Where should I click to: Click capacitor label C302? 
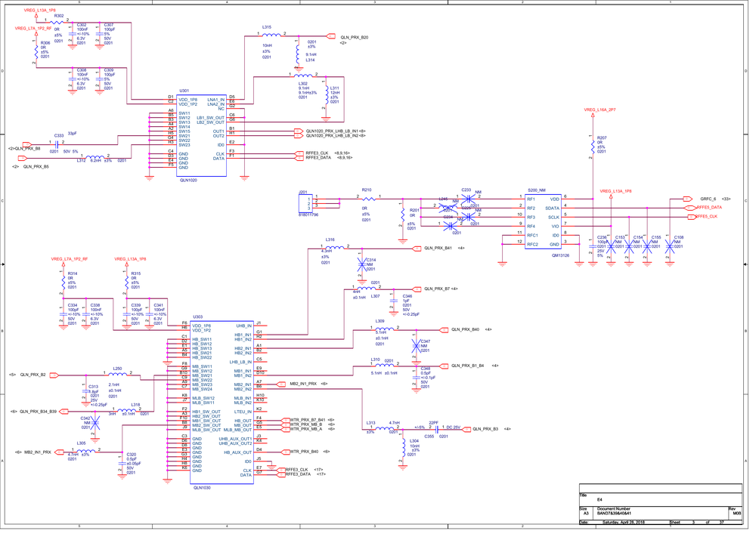click(x=82, y=25)
